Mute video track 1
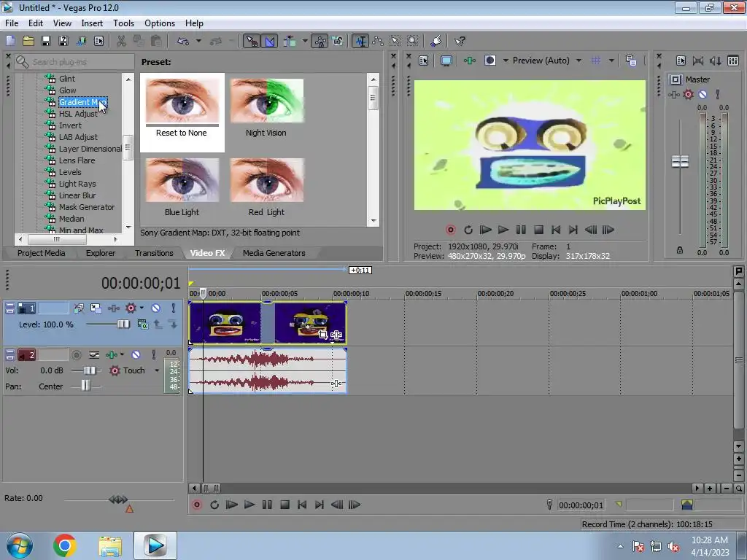Image resolution: width=747 pixels, height=560 pixels. click(156, 308)
